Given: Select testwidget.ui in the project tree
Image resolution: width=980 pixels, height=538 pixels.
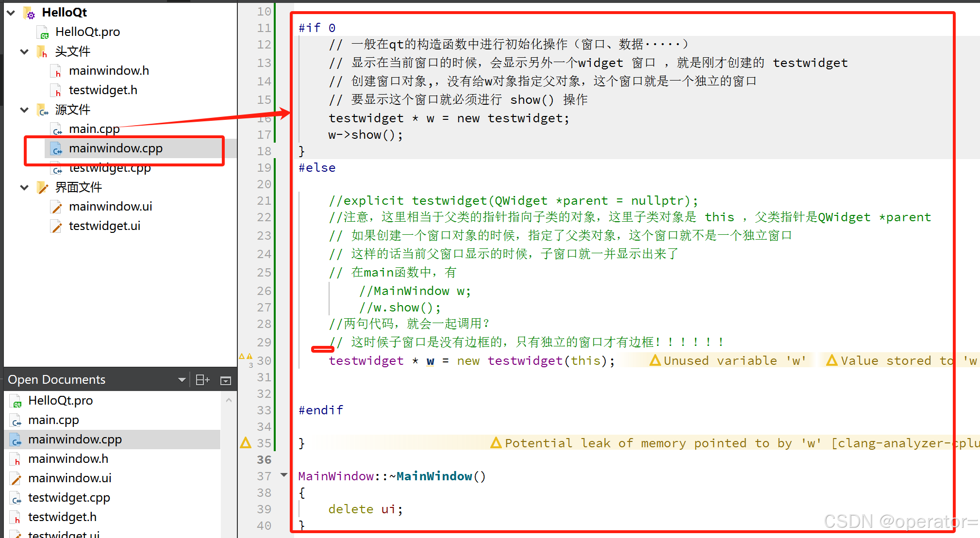Looking at the screenshot, I should [x=104, y=226].
